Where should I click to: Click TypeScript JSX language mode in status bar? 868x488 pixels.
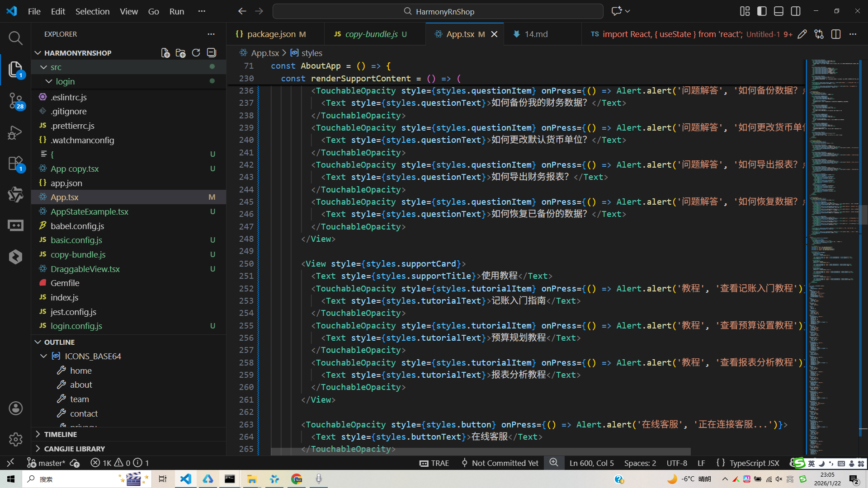point(754,463)
